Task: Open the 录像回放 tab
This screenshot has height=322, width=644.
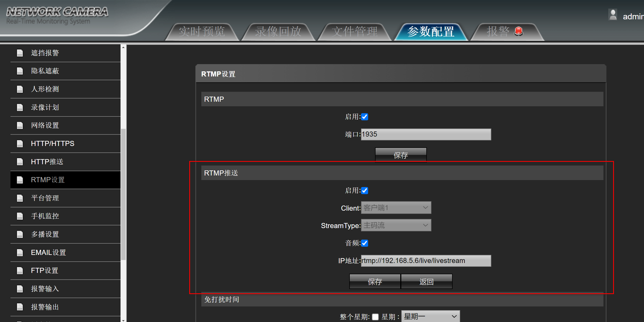Action: pos(278,32)
